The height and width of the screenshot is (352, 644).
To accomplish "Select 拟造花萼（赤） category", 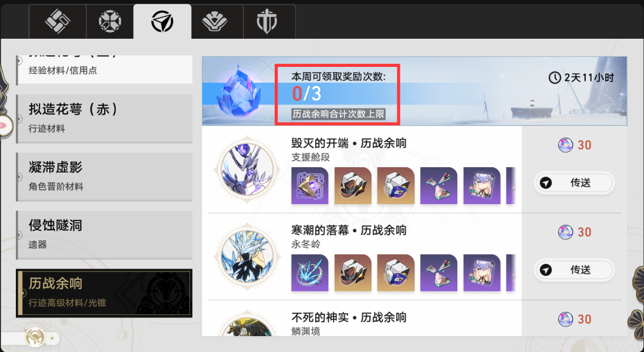I will (x=104, y=118).
